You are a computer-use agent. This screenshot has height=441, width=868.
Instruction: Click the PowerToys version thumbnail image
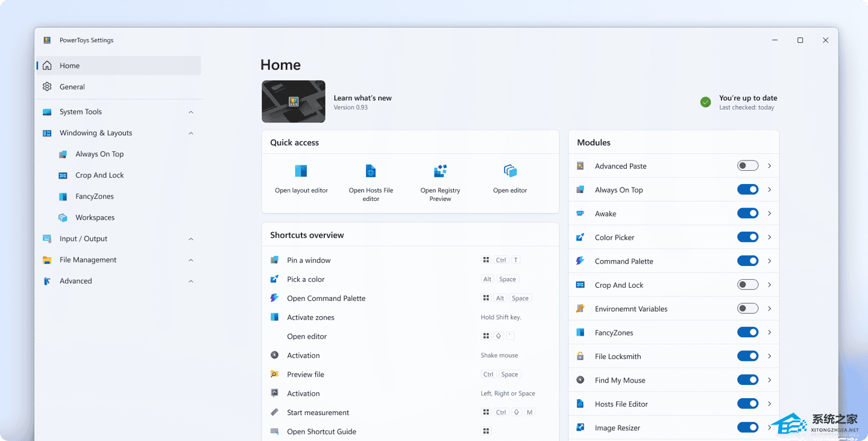pyautogui.click(x=294, y=101)
